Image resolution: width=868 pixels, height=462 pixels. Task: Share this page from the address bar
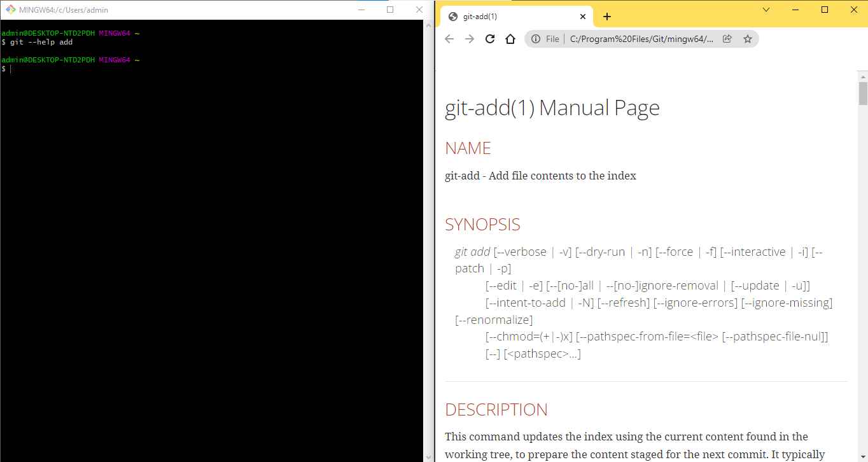pyautogui.click(x=727, y=39)
